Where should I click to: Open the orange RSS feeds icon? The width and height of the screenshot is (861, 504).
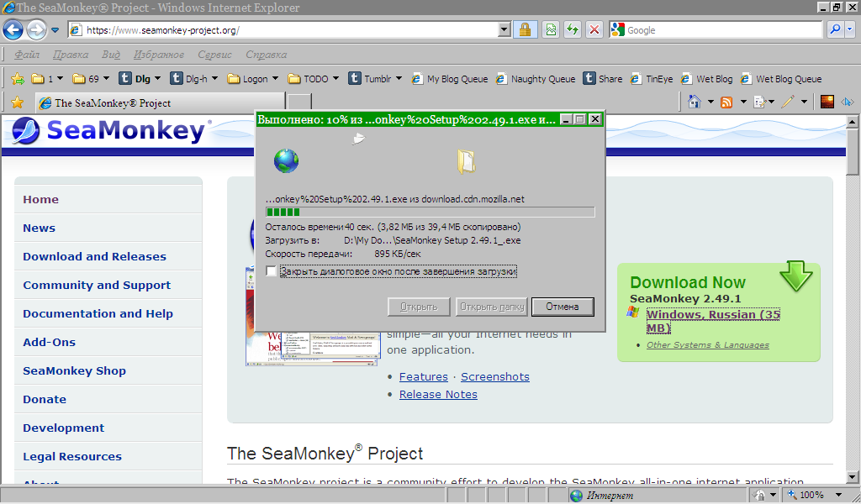pos(726,102)
